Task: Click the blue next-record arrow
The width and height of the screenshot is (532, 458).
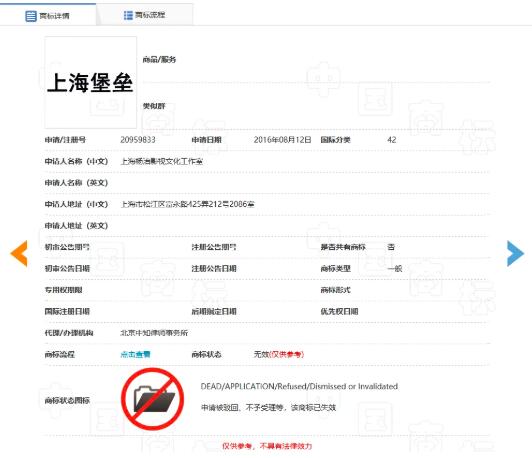Action: coord(515,253)
